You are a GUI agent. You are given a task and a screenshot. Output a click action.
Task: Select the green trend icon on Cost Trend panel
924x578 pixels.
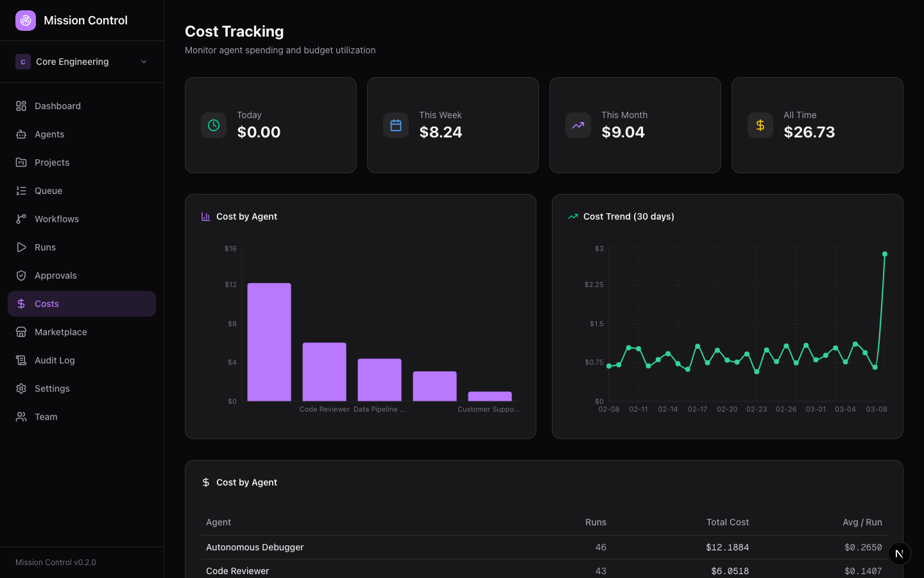[572, 216]
